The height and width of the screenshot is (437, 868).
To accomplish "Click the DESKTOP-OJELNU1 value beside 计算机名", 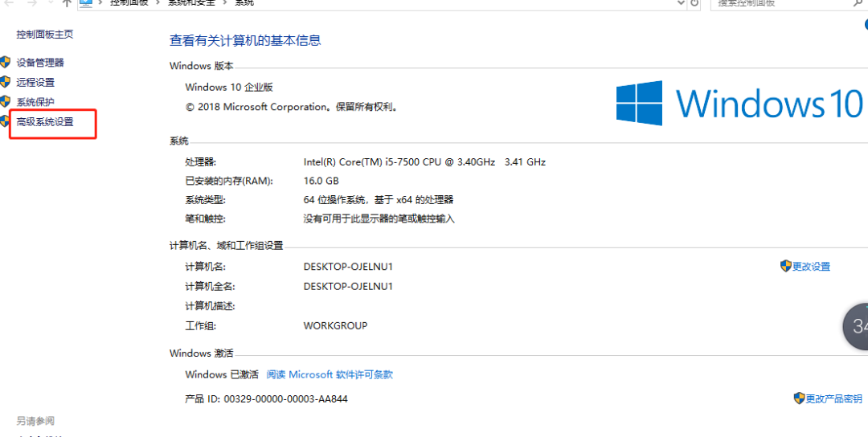I will click(348, 267).
